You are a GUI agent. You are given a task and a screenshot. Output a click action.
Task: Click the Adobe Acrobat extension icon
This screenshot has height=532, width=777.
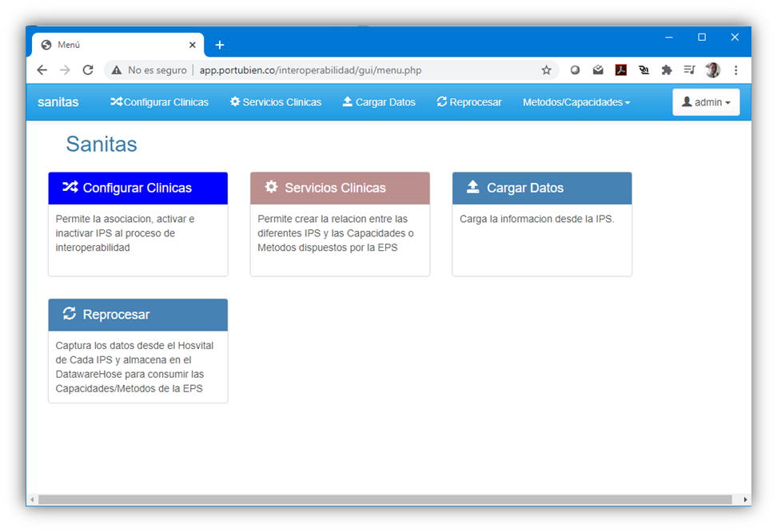click(x=620, y=70)
